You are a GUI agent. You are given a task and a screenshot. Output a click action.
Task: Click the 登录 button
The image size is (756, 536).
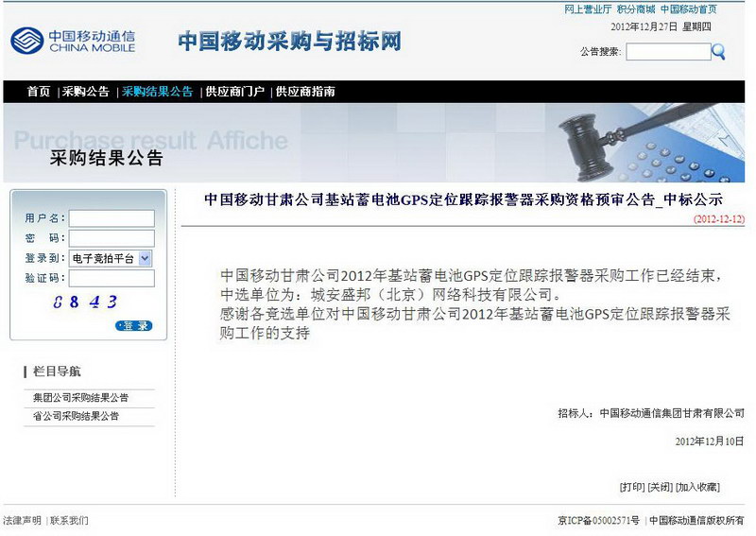[134, 325]
